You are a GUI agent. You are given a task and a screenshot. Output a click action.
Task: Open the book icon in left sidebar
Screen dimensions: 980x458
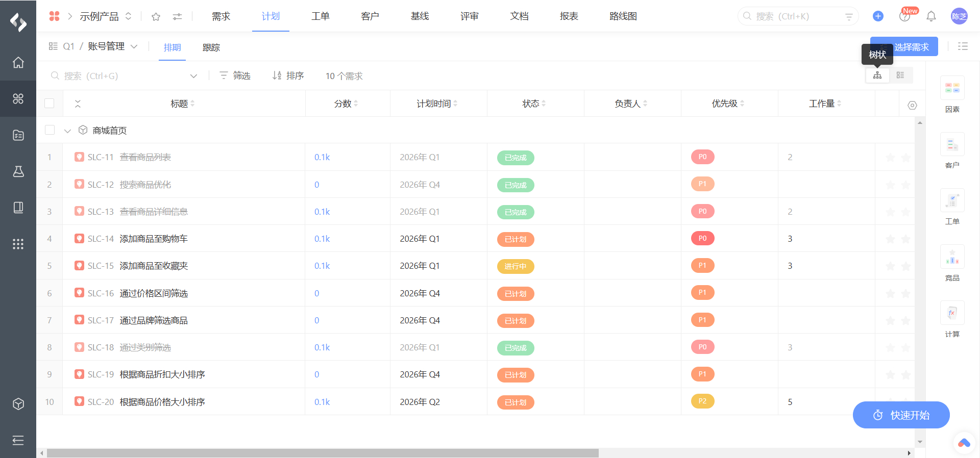(x=18, y=208)
